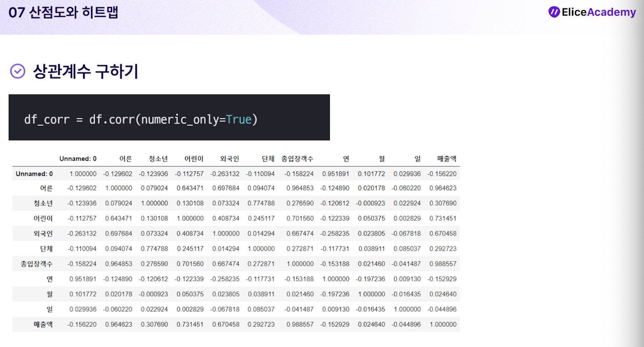Click 0.101772 in the 월 row
This screenshot has height=347, width=644.
(x=83, y=294)
